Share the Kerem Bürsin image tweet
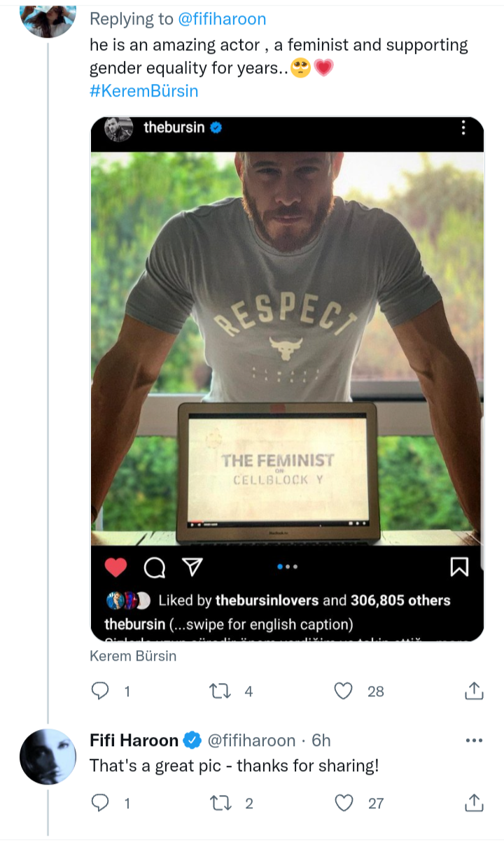This screenshot has width=504, height=849. point(474,691)
